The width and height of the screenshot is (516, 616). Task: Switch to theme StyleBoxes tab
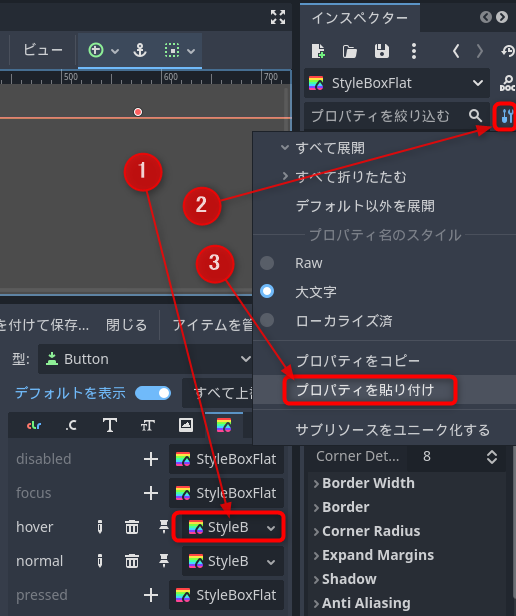(x=224, y=425)
